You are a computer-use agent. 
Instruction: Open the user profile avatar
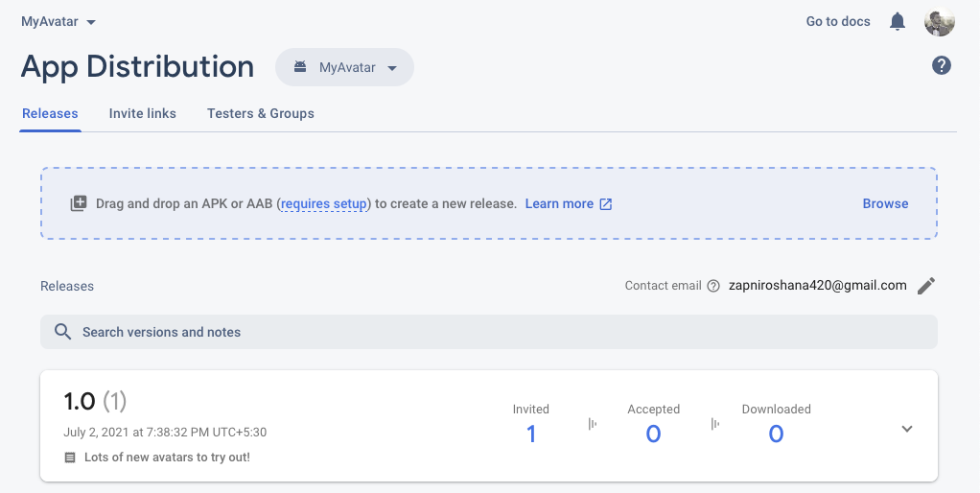click(x=939, y=22)
